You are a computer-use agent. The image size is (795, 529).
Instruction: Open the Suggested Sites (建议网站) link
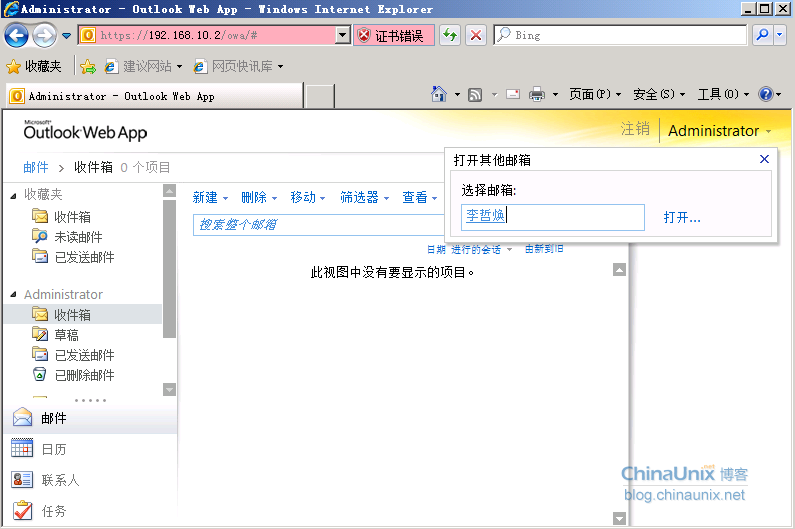click(143, 66)
